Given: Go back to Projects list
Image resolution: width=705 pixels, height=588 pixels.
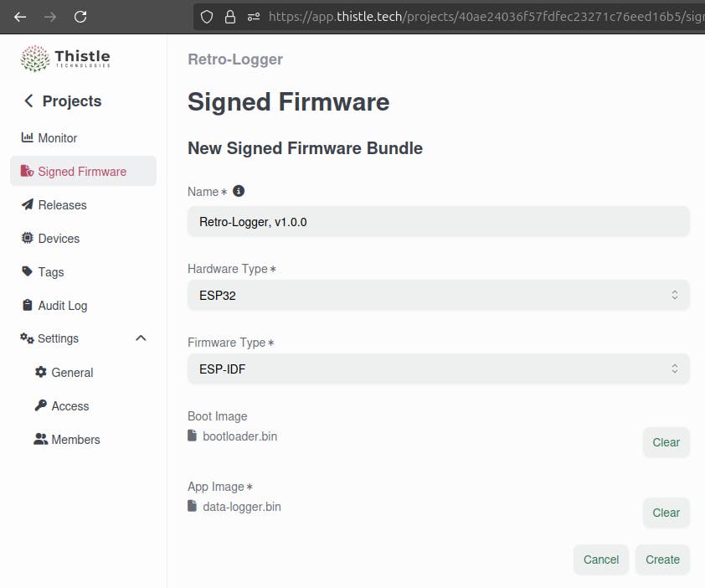Looking at the screenshot, I should coord(62,101).
